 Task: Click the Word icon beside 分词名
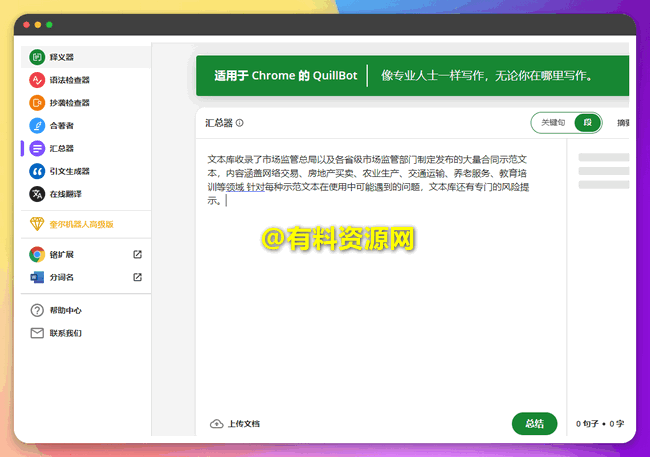37,277
